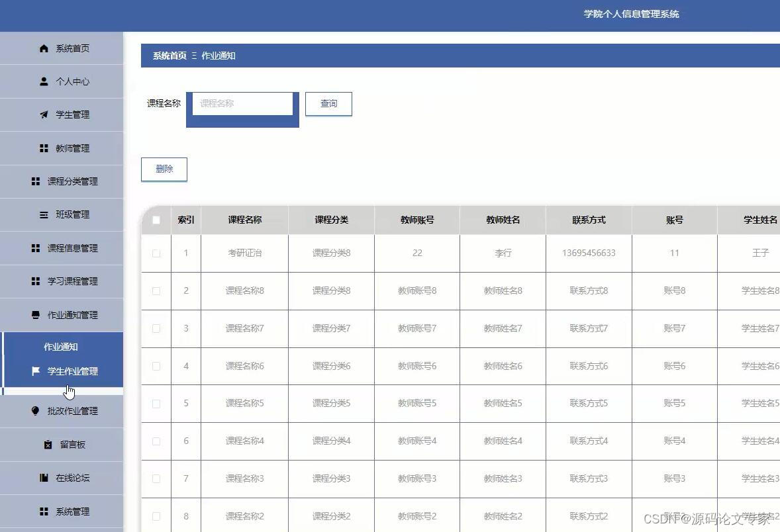Check the row checkbox for 考研证治
Viewport: 780px width, 532px height.
coord(155,253)
